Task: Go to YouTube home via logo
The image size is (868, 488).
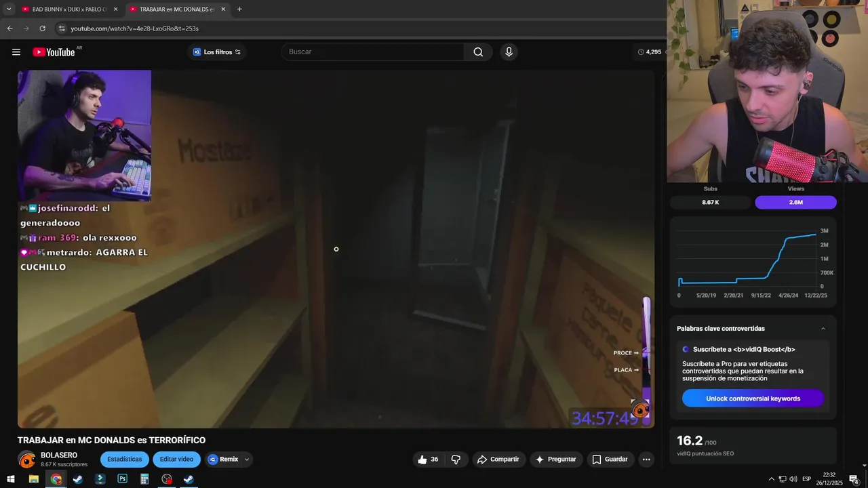Action: [x=54, y=52]
